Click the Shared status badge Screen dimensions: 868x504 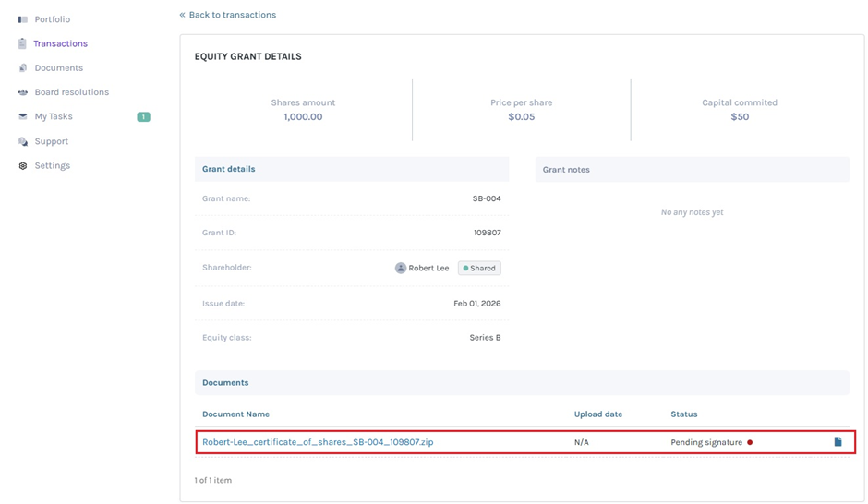[479, 269]
